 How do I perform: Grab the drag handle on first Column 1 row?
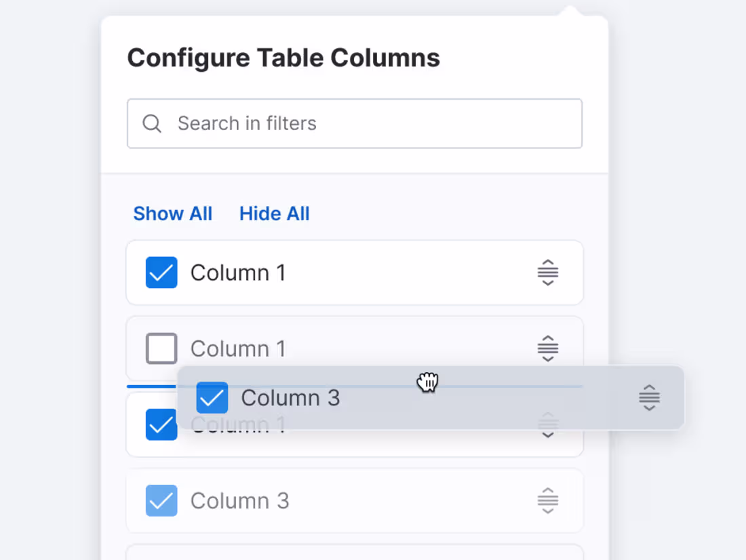click(547, 273)
